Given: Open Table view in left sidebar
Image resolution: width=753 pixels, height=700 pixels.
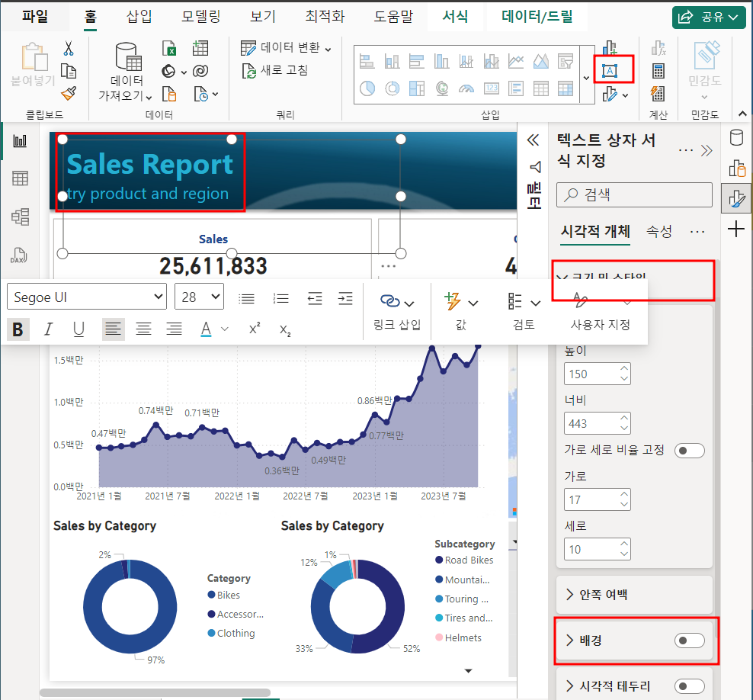Looking at the screenshot, I should (20, 178).
